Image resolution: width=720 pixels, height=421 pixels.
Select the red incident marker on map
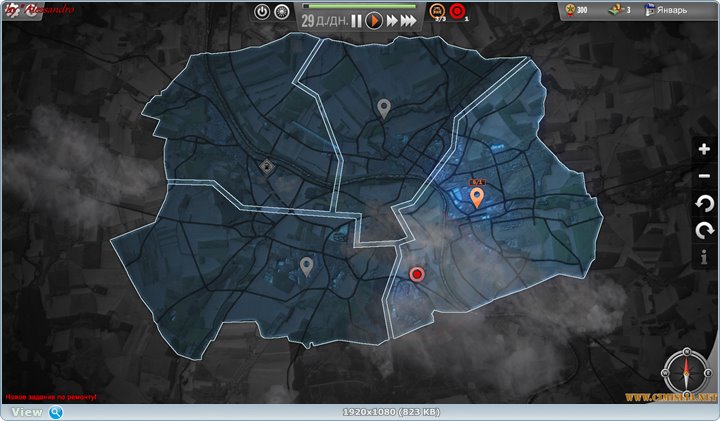(x=418, y=273)
